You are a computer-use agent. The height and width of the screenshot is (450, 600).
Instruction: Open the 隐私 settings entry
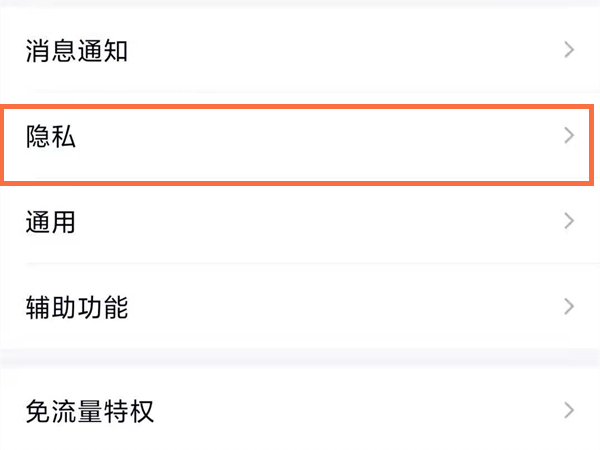click(x=300, y=137)
